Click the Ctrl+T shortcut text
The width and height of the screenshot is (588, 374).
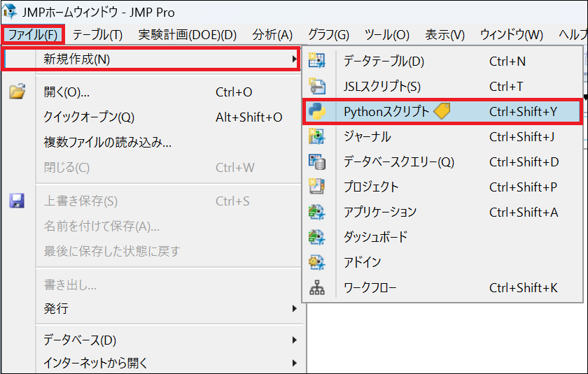click(x=506, y=87)
